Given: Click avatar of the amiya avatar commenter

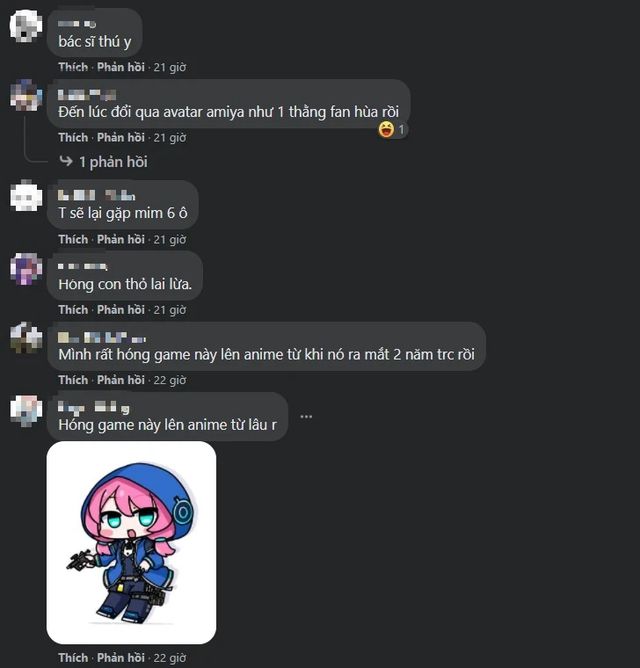Looking at the screenshot, I should [x=26, y=95].
